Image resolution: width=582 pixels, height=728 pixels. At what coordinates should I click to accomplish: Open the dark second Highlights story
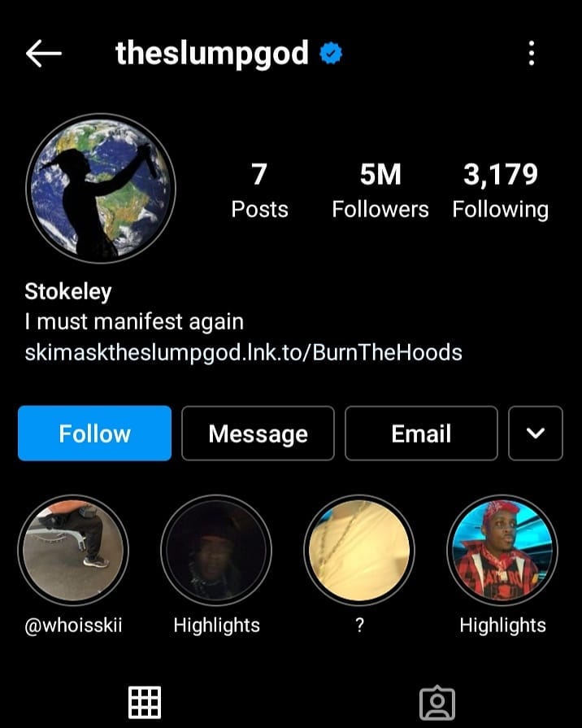pos(216,550)
